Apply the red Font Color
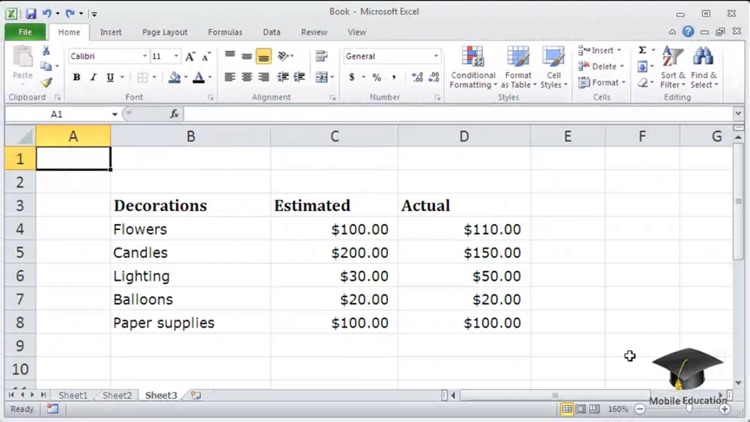Screen dimensions: 750x422 (x=199, y=77)
